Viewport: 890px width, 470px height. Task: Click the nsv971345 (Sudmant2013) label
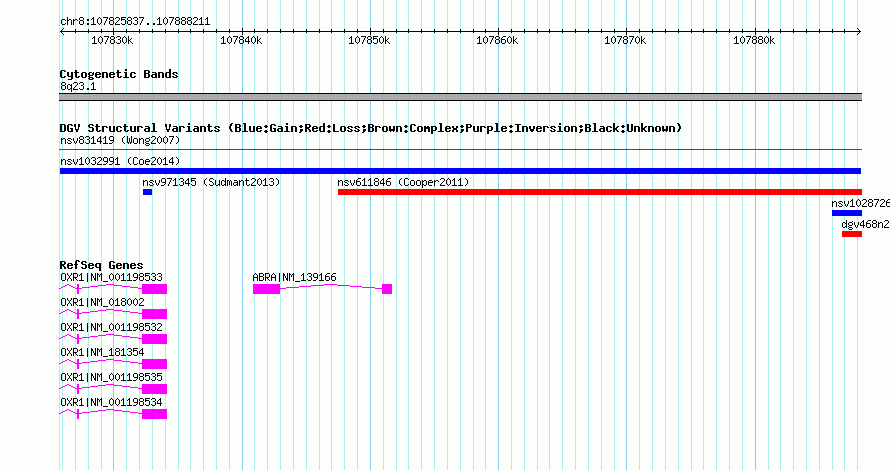(x=211, y=182)
